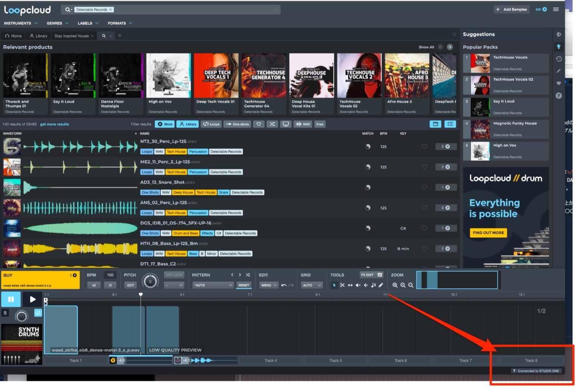Image resolution: width=581 pixels, height=392 pixels.
Task: Select the scissors cut tool
Action: pyautogui.click(x=342, y=285)
